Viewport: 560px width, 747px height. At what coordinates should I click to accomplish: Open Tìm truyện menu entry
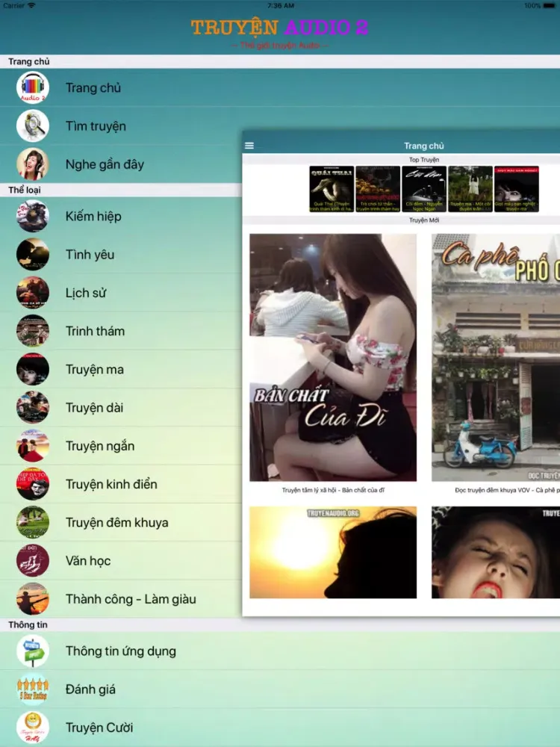coord(96,125)
